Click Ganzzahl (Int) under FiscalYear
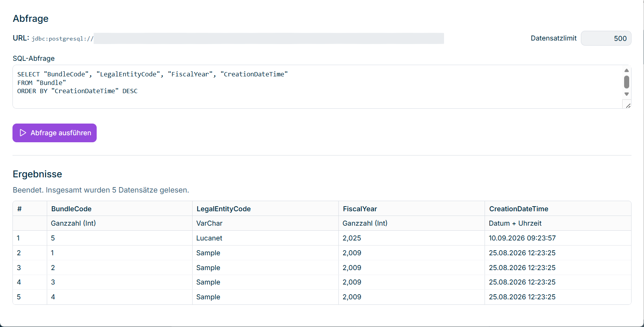The image size is (644, 327). coord(365,223)
